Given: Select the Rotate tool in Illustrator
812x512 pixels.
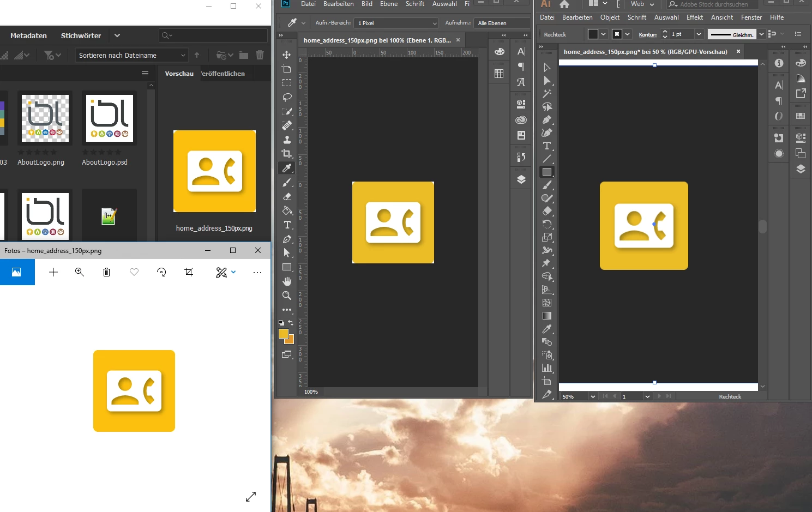Looking at the screenshot, I should (x=547, y=224).
